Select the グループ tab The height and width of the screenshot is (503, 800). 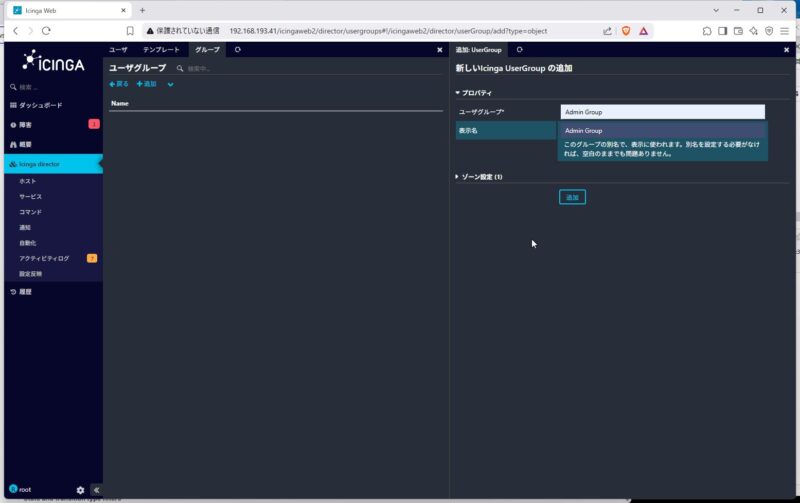207,49
